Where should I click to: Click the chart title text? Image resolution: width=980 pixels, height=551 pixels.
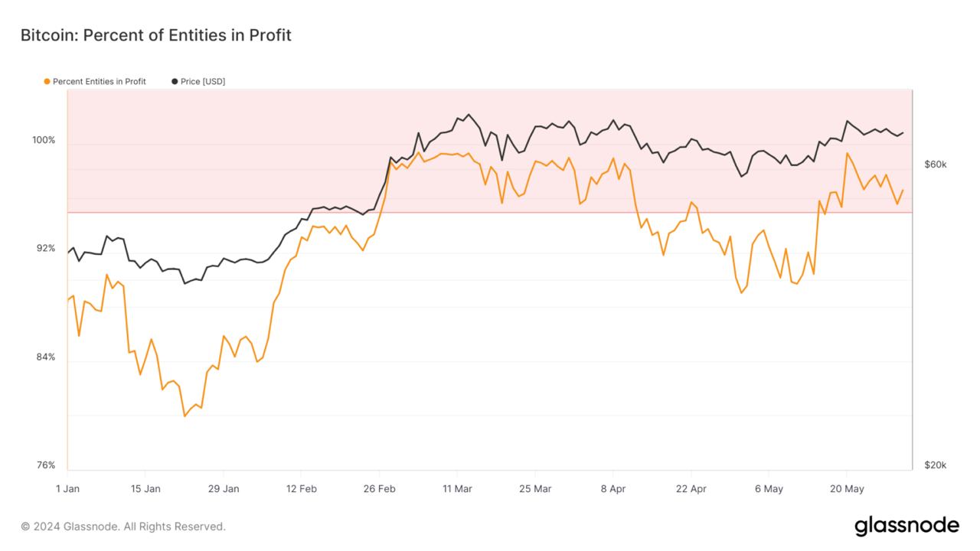pos(155,35)
